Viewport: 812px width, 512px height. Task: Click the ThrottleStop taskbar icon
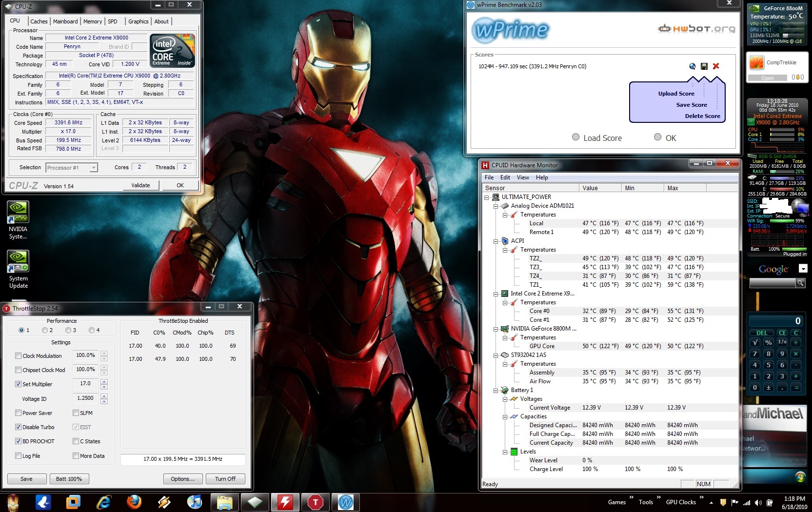316,502
